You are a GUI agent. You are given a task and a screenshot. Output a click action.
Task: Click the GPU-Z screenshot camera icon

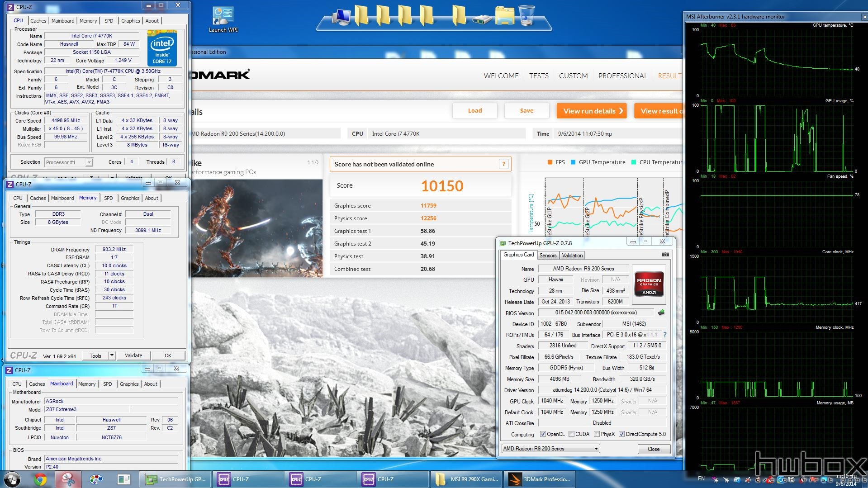(x=665, y=255)
